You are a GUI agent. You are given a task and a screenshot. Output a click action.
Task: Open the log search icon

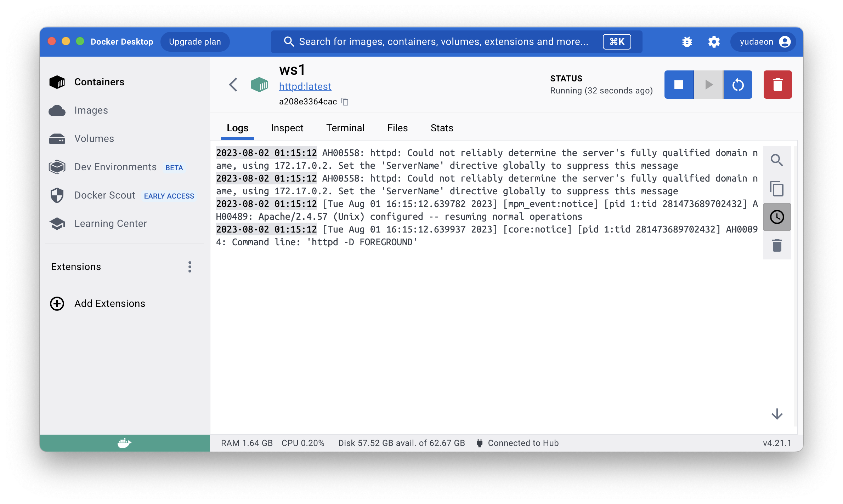click(777, 160)
